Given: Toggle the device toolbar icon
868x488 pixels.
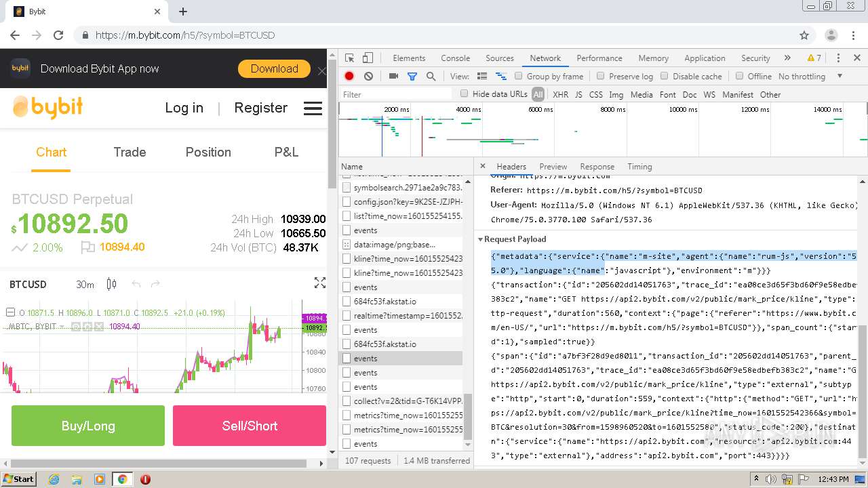Looking at the screenshot, I should coord(368,58).
